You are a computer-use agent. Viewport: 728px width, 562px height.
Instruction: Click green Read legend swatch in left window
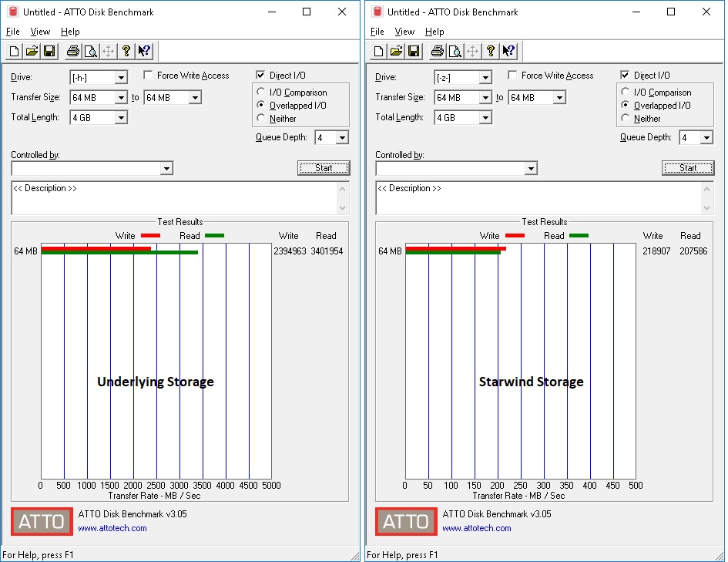(x=214, y=235)
